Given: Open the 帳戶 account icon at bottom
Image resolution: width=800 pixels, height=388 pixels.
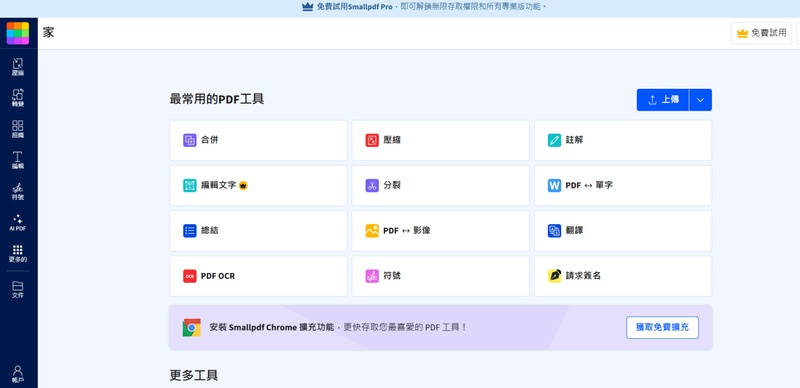Looking at the screenshot, I should point(18,374).
